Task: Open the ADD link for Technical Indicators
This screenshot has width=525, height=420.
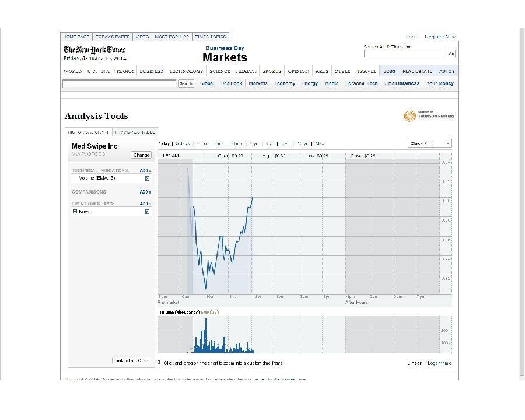Action: click(x=145, y=170)
